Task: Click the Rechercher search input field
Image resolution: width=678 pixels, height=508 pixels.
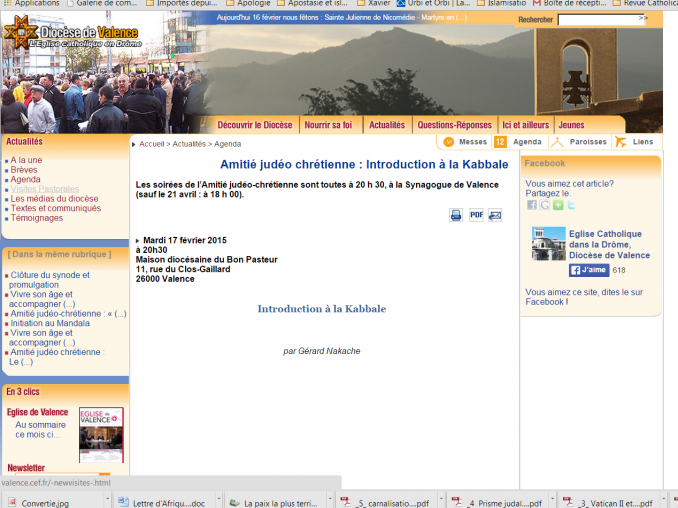Action: point(601,20)
